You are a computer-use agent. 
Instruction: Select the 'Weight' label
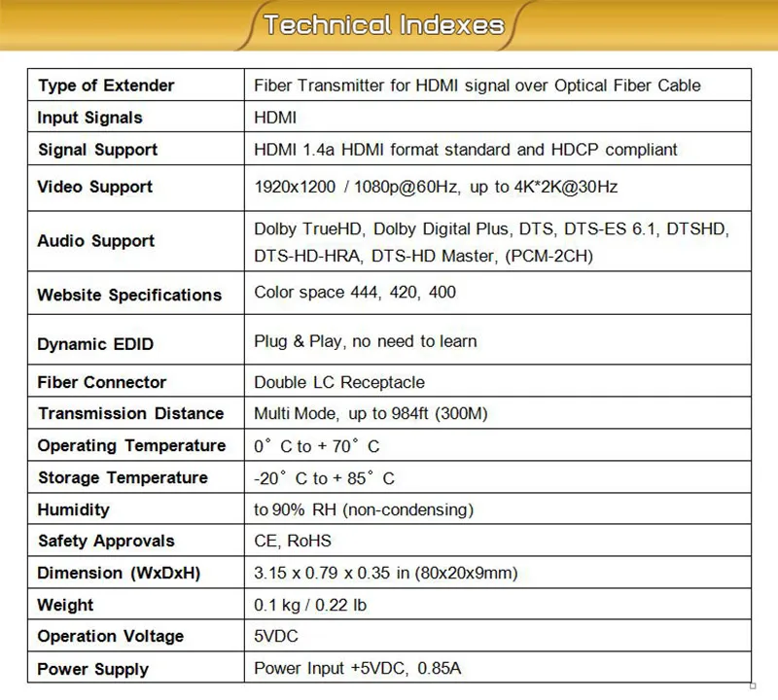pyautogui.click(x=65, y=606)
